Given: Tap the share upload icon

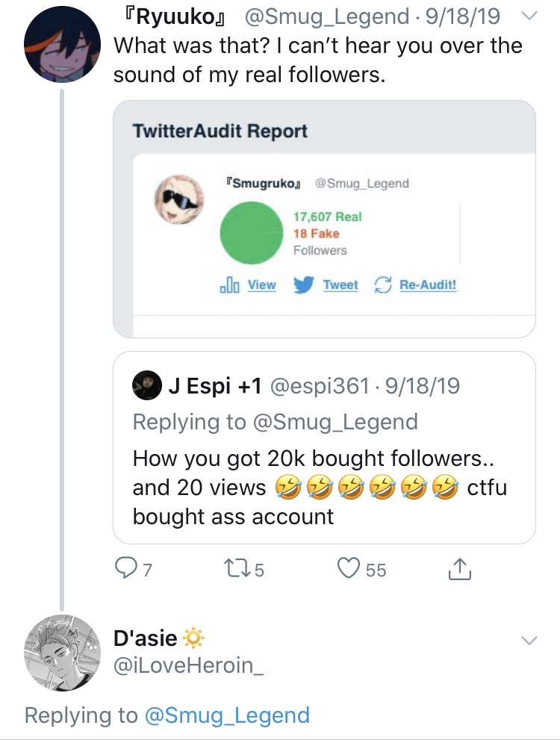Looking at the screenshot, I should tap(459, 569).
